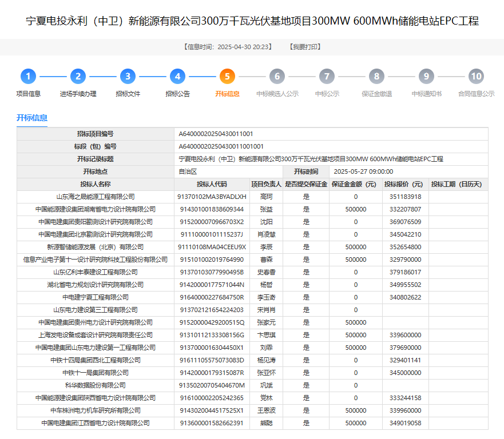Click step 1 circle for 项目信息
This screenshot has width=504, height=439.
(28, 77)
